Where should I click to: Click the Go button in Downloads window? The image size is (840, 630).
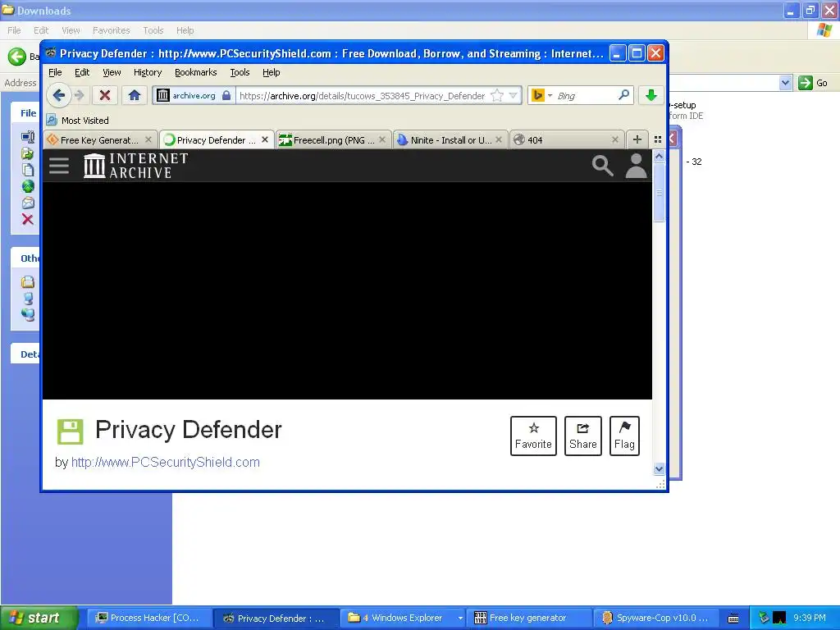click(813, 83)
